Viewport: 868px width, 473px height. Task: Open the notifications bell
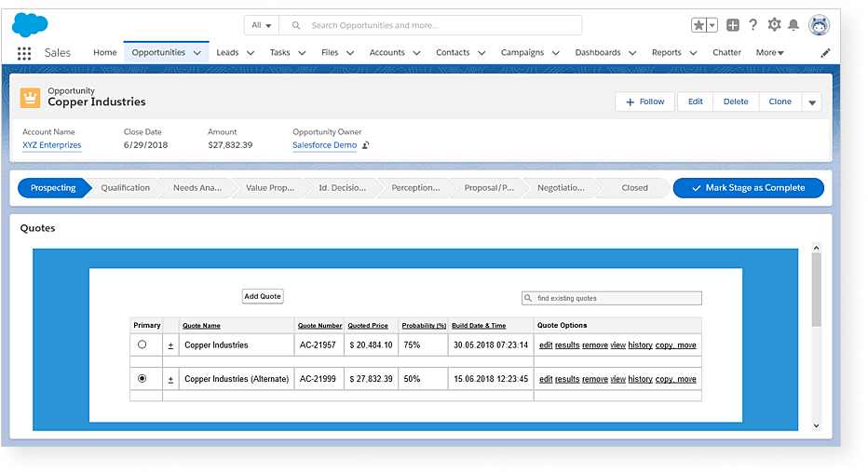tap(793, 25)
